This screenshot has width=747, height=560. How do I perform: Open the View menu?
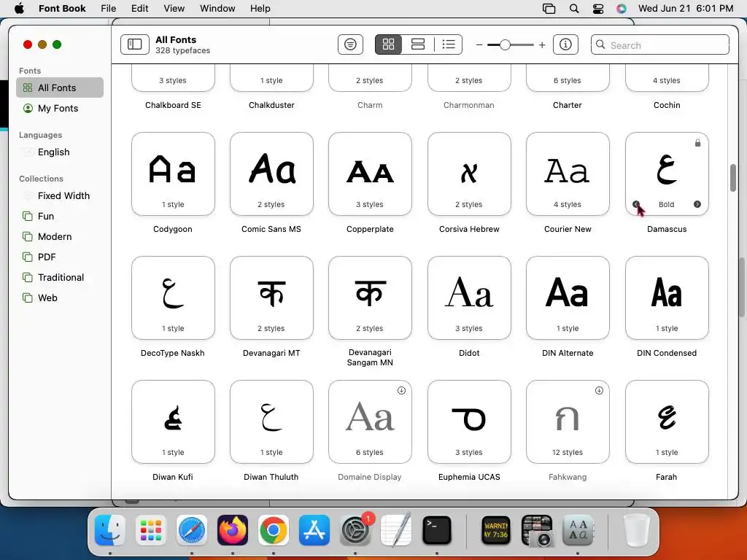point(174,9)
